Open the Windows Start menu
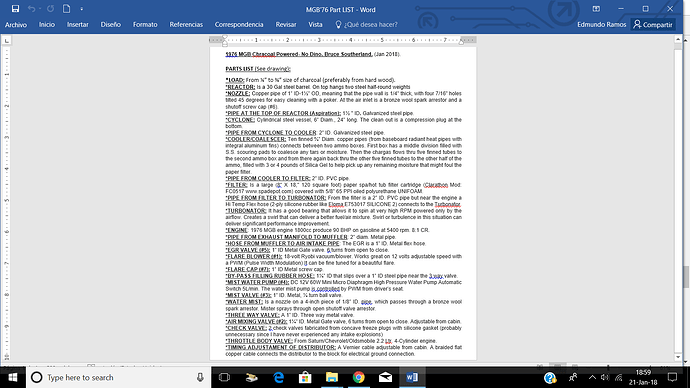690x388 pixels. (x=13, y=377)
